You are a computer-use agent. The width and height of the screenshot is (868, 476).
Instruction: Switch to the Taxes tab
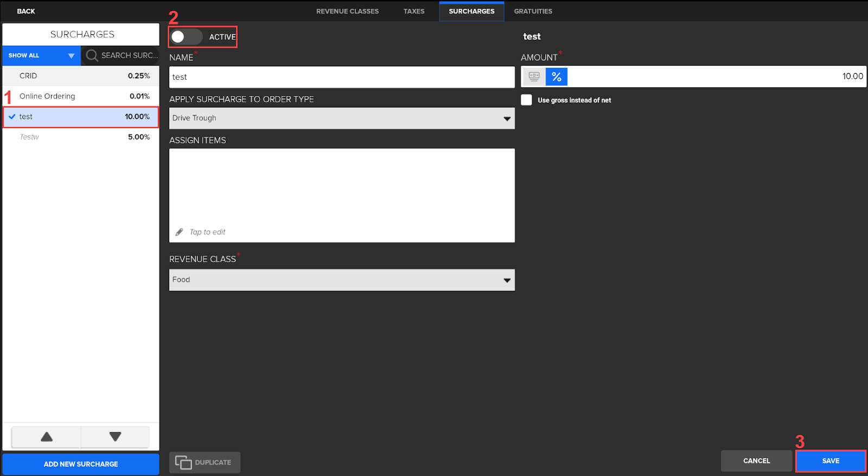[414, 11]
